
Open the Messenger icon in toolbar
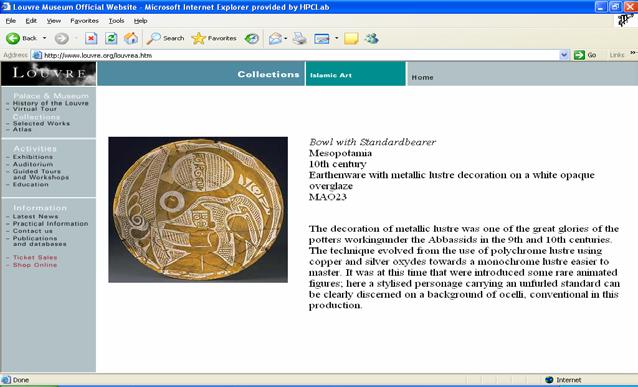(371, 38)
